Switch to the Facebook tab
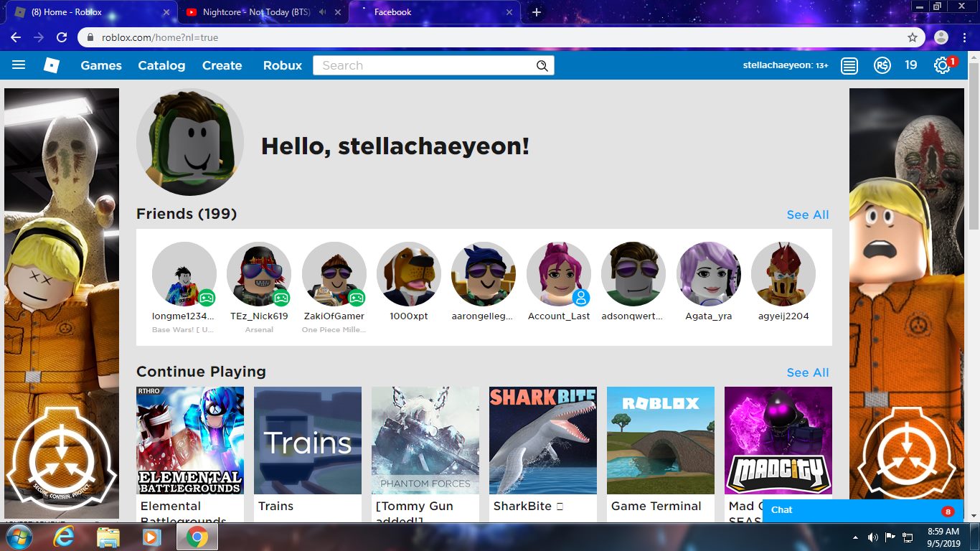980x551 pixels. point(435,12)
